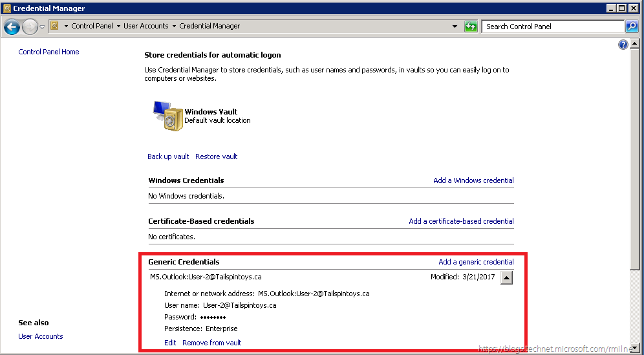
Task: Select Control Panel in the breadcrumb path
Action: click(92, 27)
